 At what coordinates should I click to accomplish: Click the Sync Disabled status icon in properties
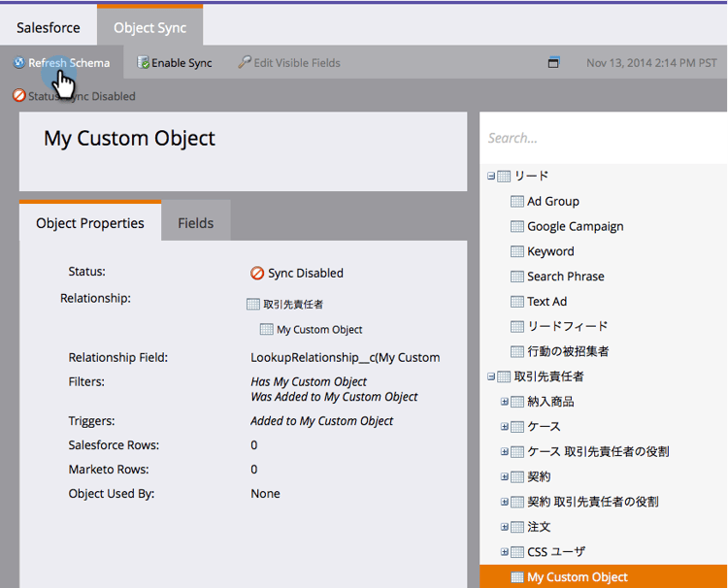(x=257, y=273)
